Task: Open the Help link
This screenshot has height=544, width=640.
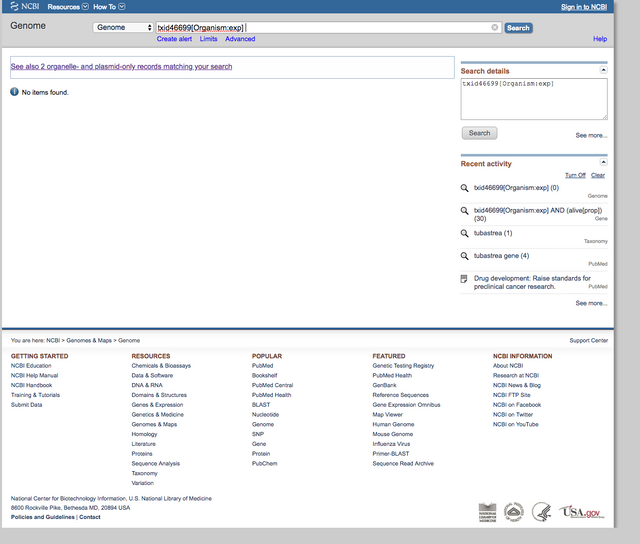Action: [x=600, y=39]
